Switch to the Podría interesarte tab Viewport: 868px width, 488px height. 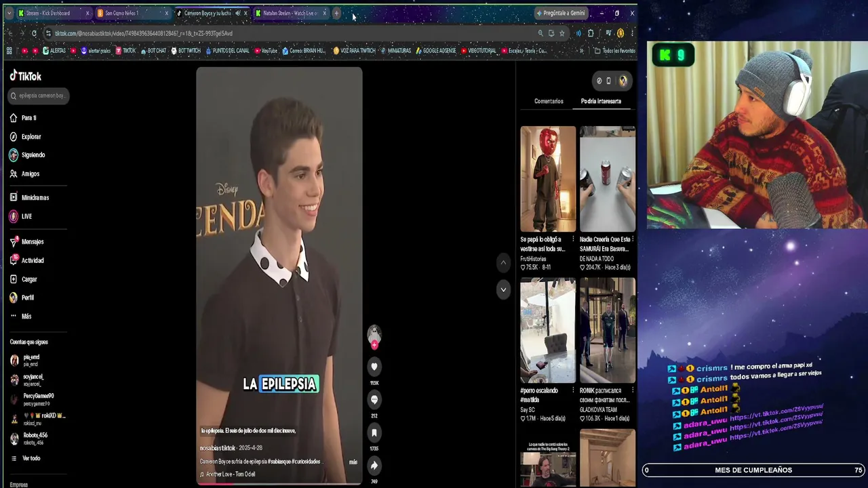(x=601, y=101)
